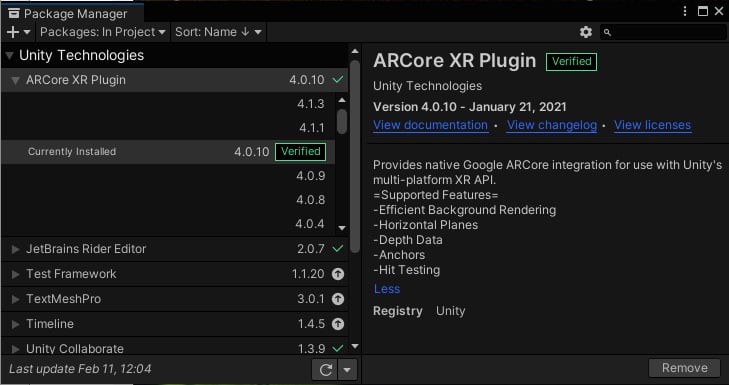Image resolution: width=729 pixels, height=385 pixels.
Task: Expand the Timeline package
Action: (15, 324)
